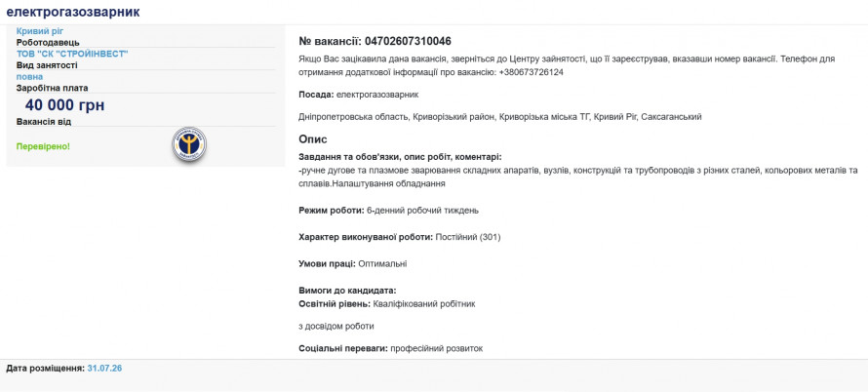Click the employment service logo icon
The width and height of the screenshot is (868, 392).
coord(189,144)
